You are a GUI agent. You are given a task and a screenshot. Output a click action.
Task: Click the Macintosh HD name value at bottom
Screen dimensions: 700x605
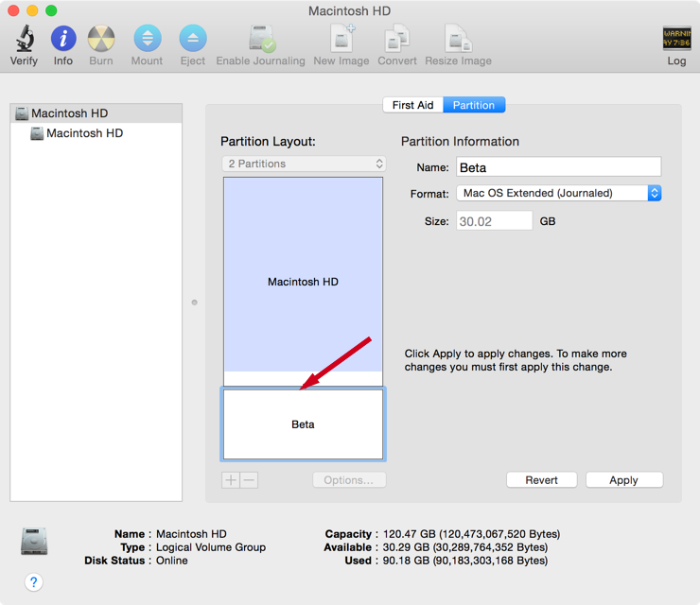191,534
